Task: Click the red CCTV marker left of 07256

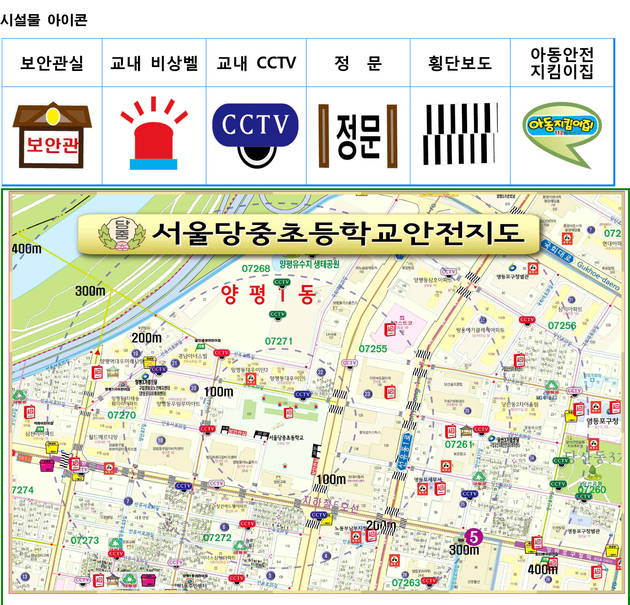Action: pyautogui.click(x=527, y=320)
